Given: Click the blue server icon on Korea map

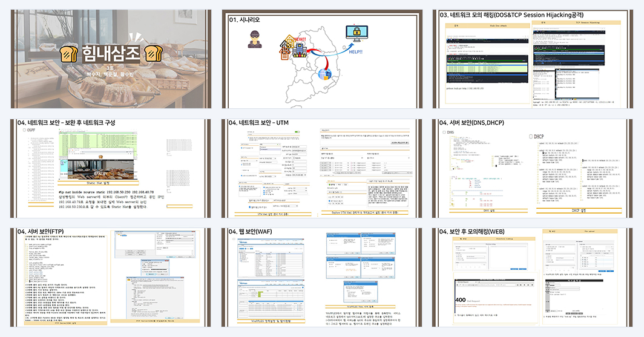Looking at the screenshot, I should 324,74.
